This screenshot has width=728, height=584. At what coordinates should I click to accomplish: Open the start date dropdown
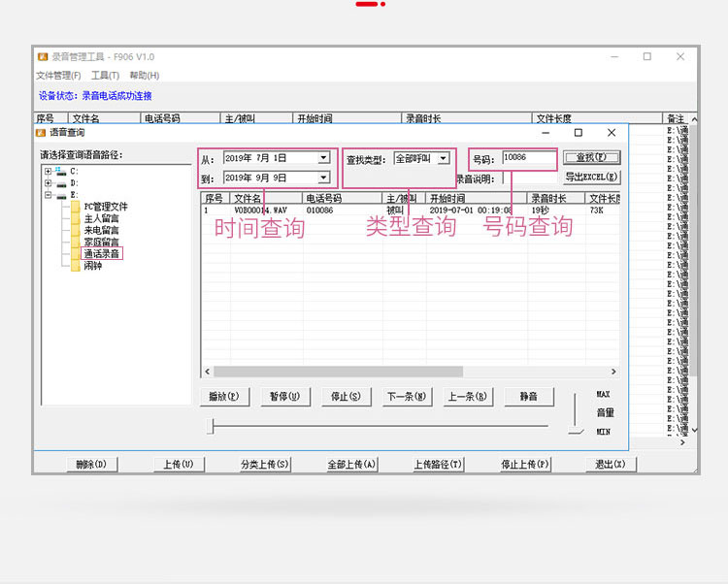323,158
